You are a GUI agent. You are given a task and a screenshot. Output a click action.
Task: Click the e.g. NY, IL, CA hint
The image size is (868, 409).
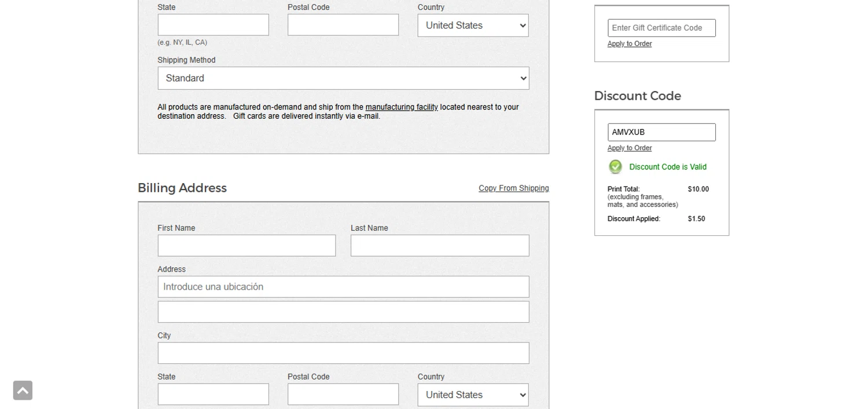click(x=182, y=43)
